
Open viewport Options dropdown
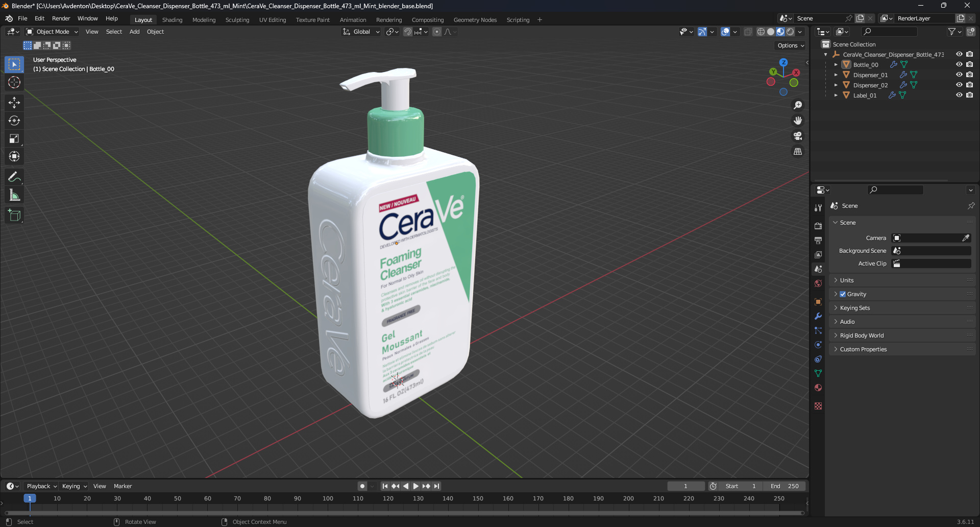pyautogui.click(x=791, y=45)
